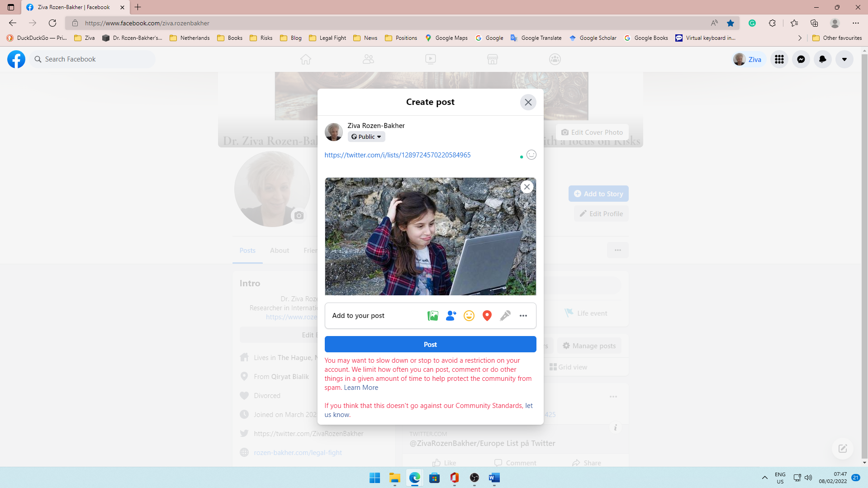Open browser Settings and more menu
The height and width of the screenshot is (488, 868).
click(856, 23)
